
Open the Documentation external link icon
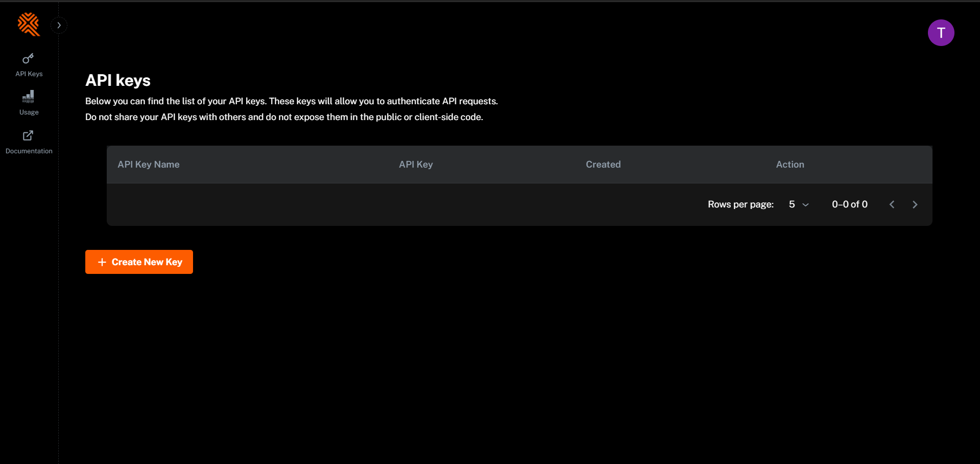(x=29, y=135)
